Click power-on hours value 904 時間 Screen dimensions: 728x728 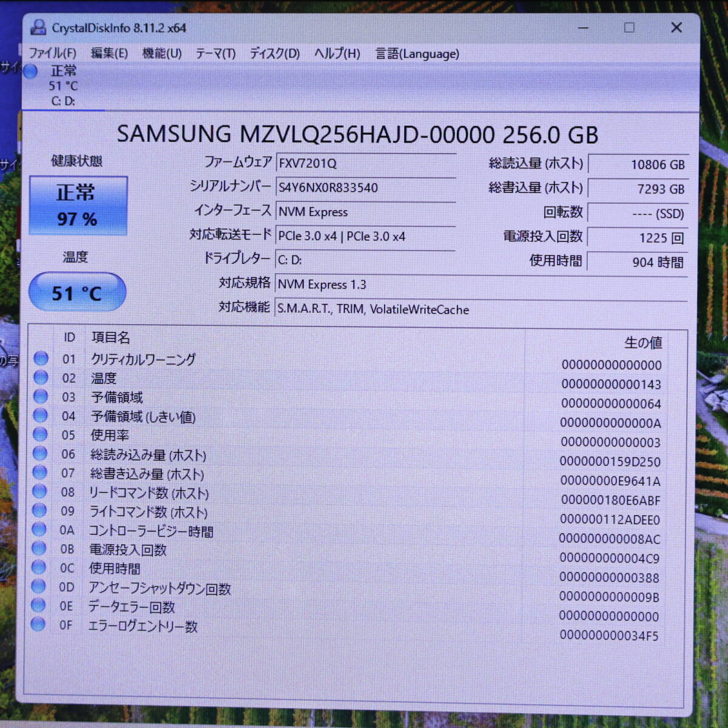click(638, 262)
